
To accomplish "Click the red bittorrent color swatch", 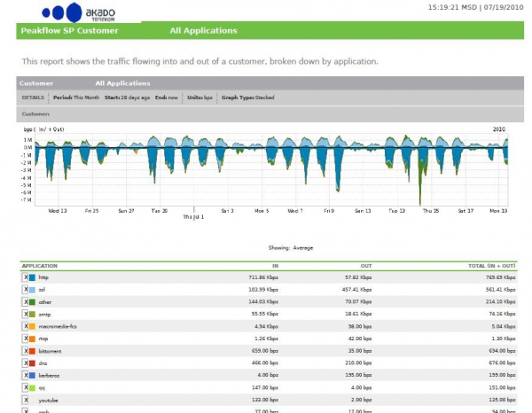I will coord(32,351).
